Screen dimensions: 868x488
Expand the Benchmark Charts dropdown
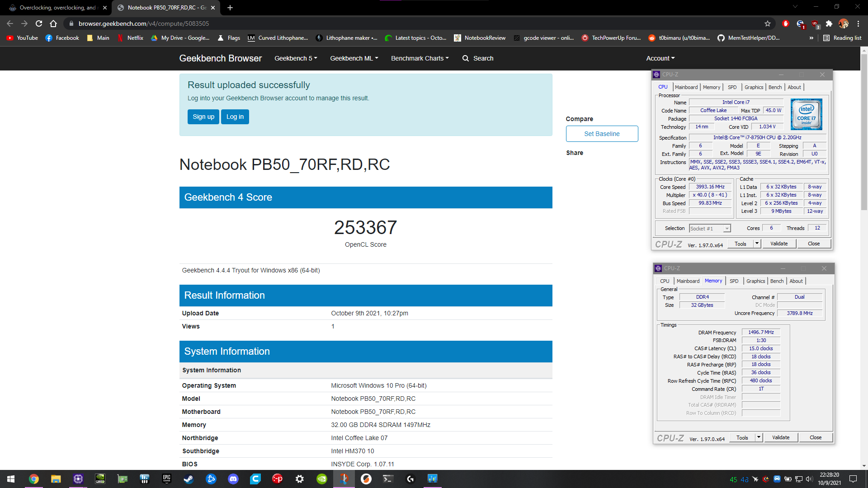tap(420, 58)
